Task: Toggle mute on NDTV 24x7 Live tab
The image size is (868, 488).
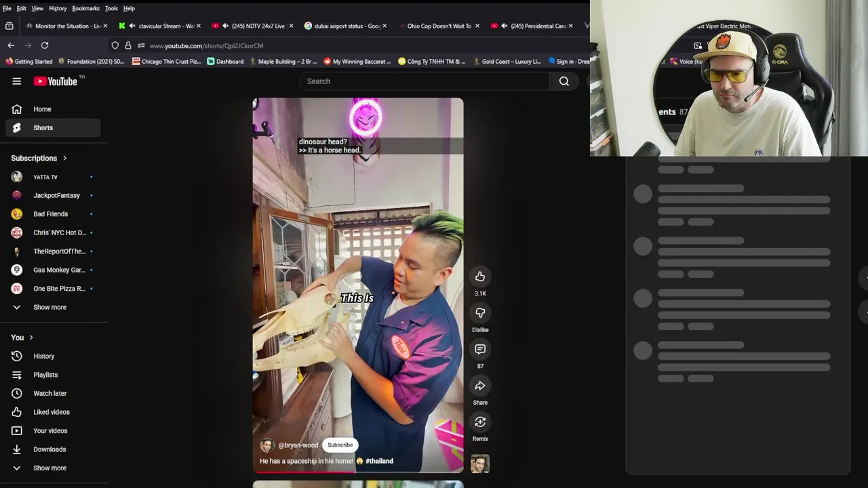Action: point(225,26)
